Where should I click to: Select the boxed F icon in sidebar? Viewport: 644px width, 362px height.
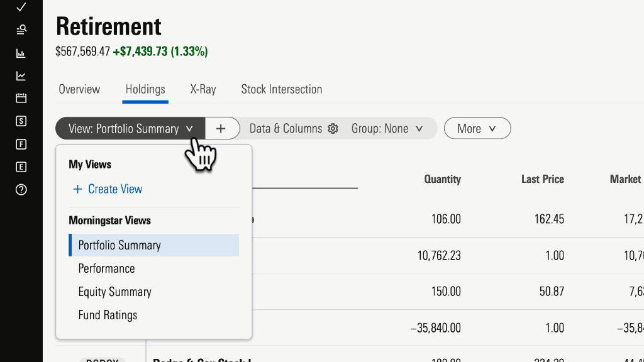tap(21, 144)
